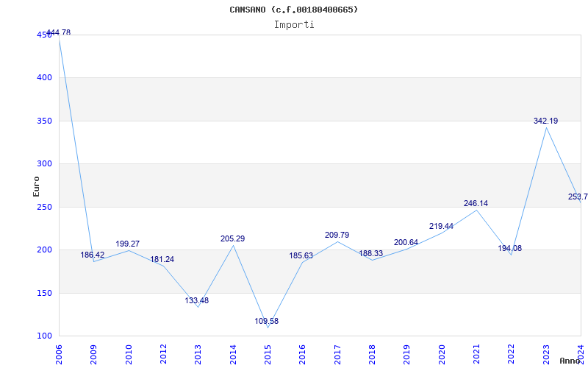This screenshot has width=588, height=368.
Task: Click the 350 y-axis tick label
Action: tap(44, 121)
